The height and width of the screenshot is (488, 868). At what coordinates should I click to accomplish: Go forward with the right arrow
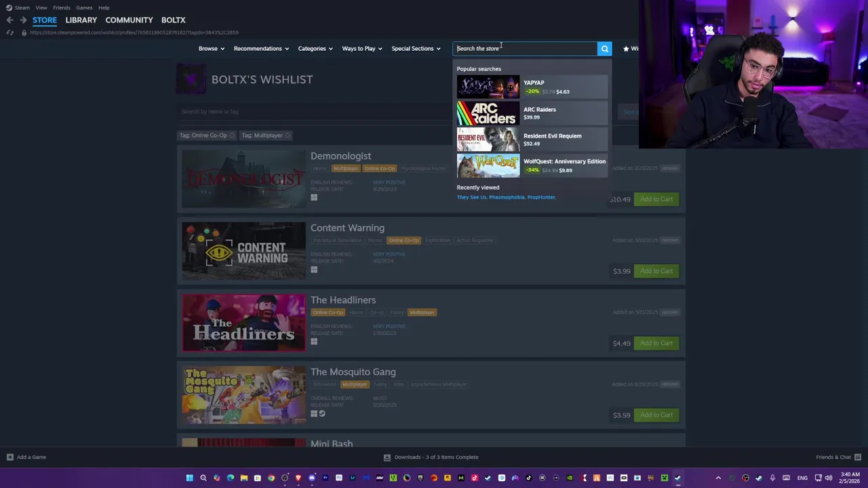(x=23, y=20)
